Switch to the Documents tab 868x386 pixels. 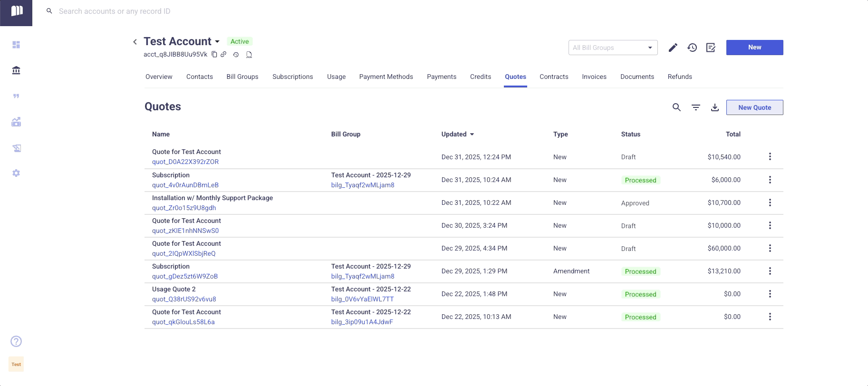point(637,77)
